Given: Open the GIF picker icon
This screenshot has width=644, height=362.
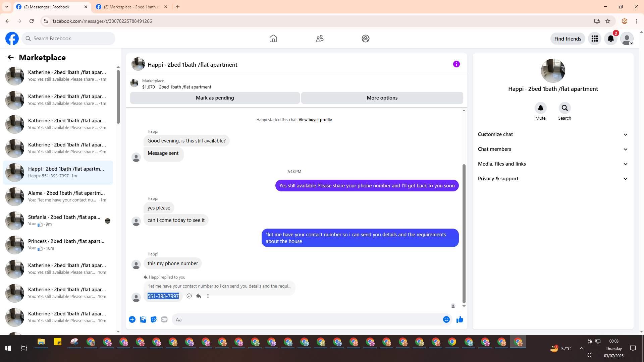Looking at the screenshot, I should [x=164, y=319].
